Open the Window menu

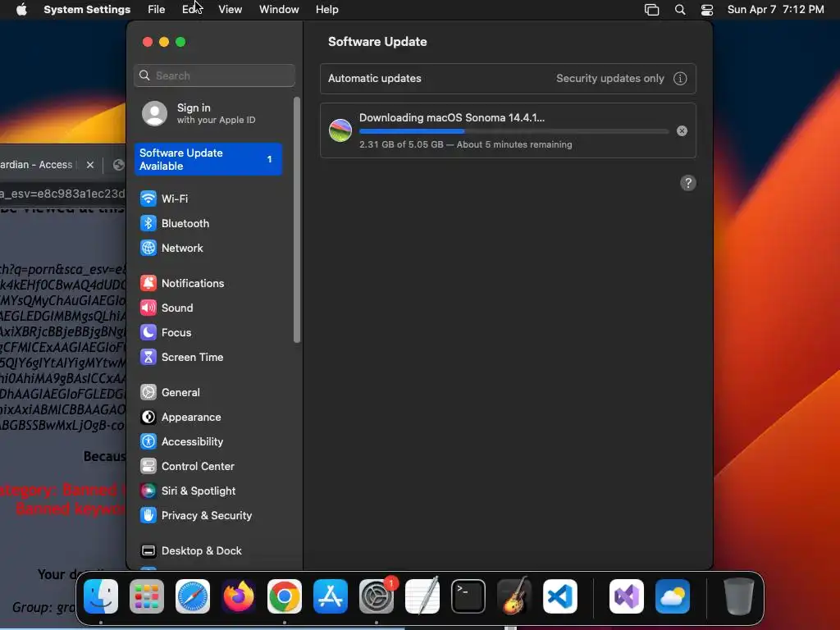(x=279, y=10)
